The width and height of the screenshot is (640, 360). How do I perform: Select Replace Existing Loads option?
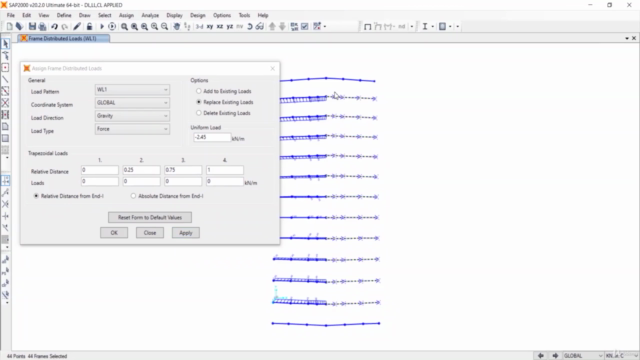pos(225,102)
